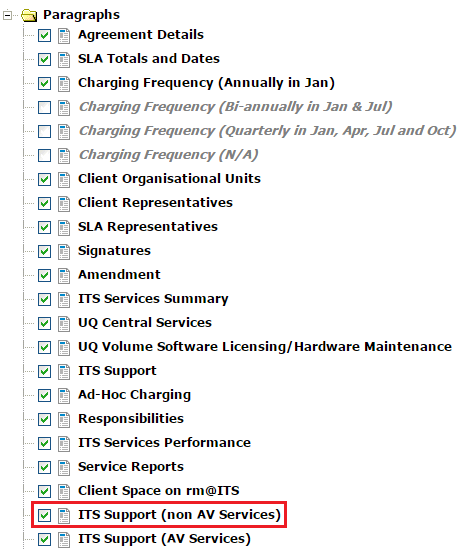This screenshot has height=555, width=467.
Task: Uncheck ITS Support (non AV Services) checkbox
Action: (44, 515)
